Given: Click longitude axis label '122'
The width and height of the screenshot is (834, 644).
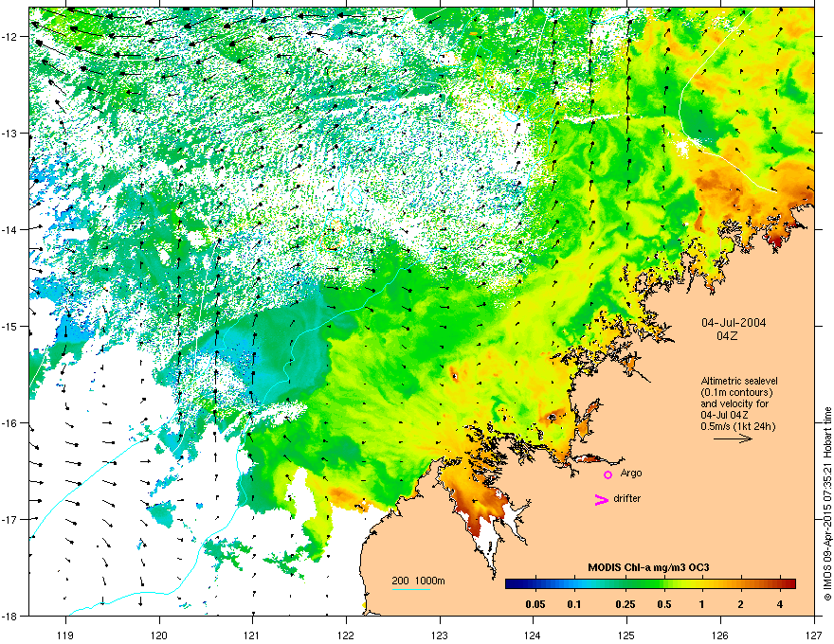Looking at the screenshot, I should (346, 635).
